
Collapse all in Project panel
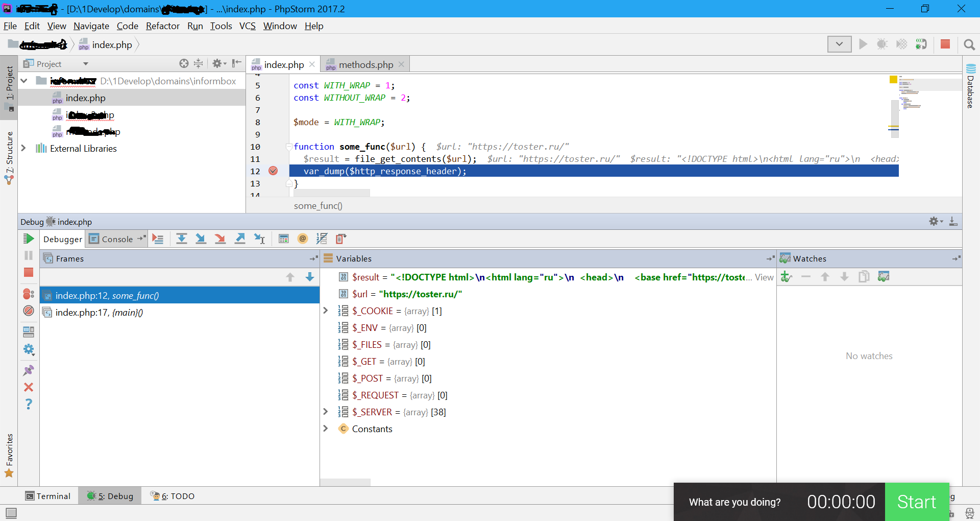(199, 63)
